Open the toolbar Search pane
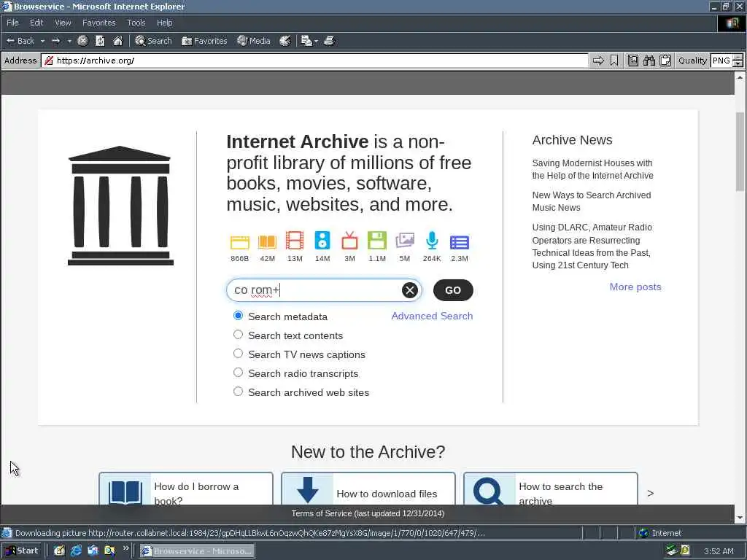This screenshot has height=560, width=747. coord(153,41)
